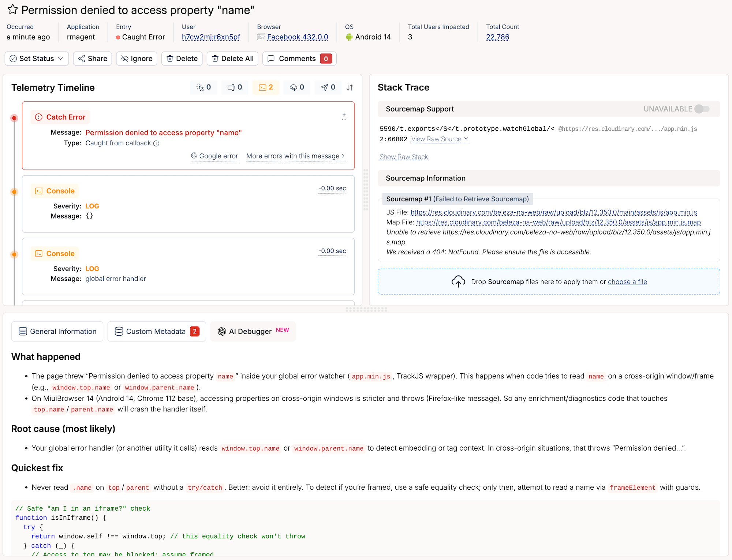Toggle console events filter showing 2
732x560 pixels.
point(266,87)
